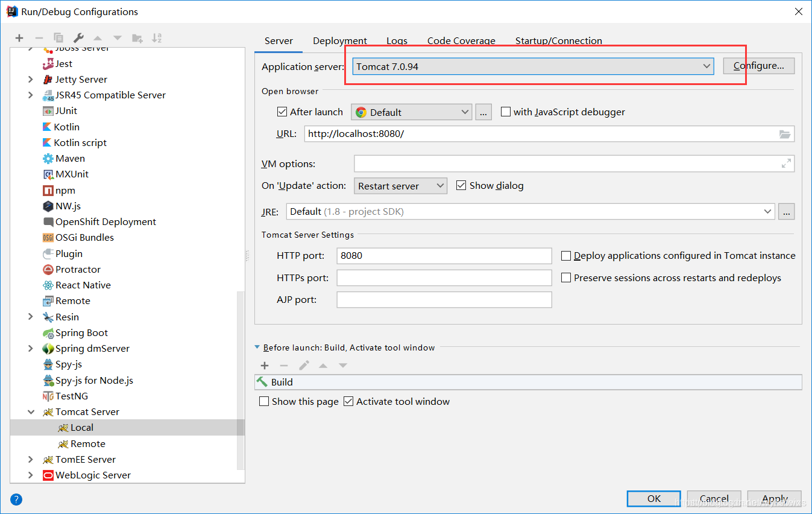Expand the JSR45 Compatible Server node

[31, 95]
